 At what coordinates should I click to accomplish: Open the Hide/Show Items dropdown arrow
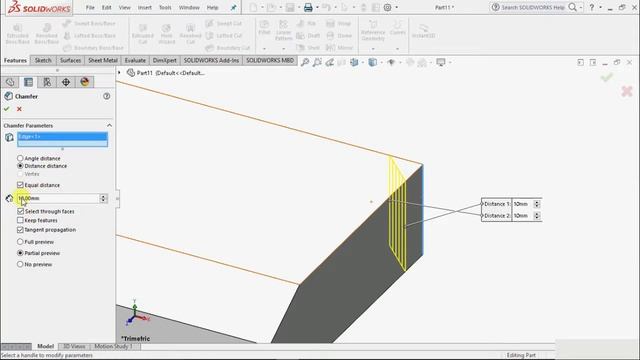click(x=400, y=62)
